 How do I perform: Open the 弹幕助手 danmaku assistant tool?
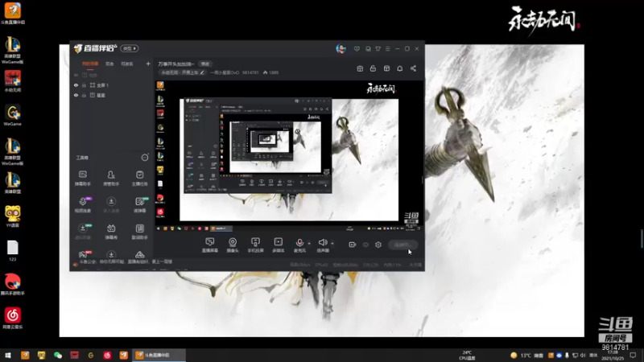[83, 178]
